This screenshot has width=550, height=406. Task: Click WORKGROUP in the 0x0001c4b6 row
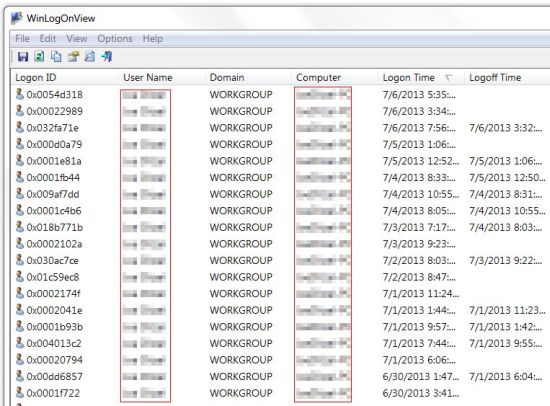[x=241, y=211]
